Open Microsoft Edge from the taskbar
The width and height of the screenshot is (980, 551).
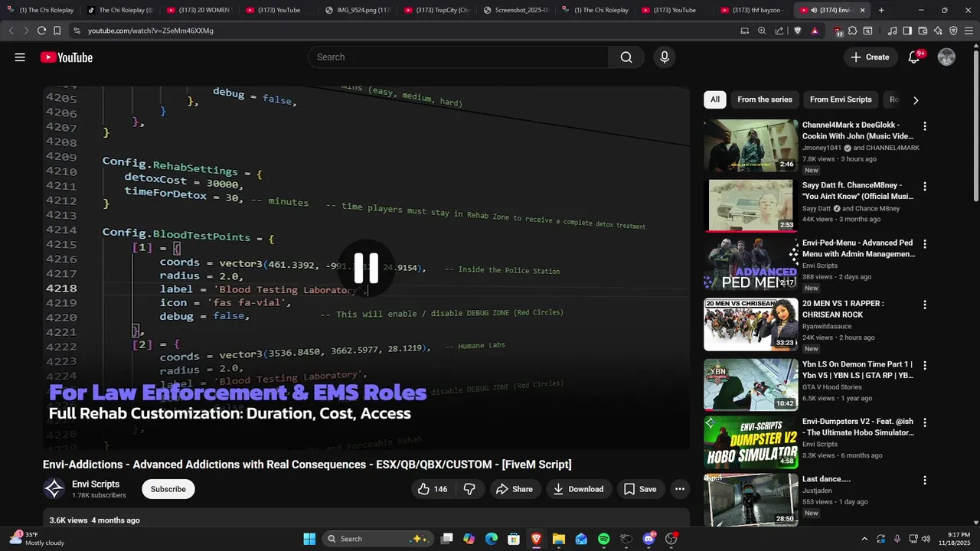(491, 539)
